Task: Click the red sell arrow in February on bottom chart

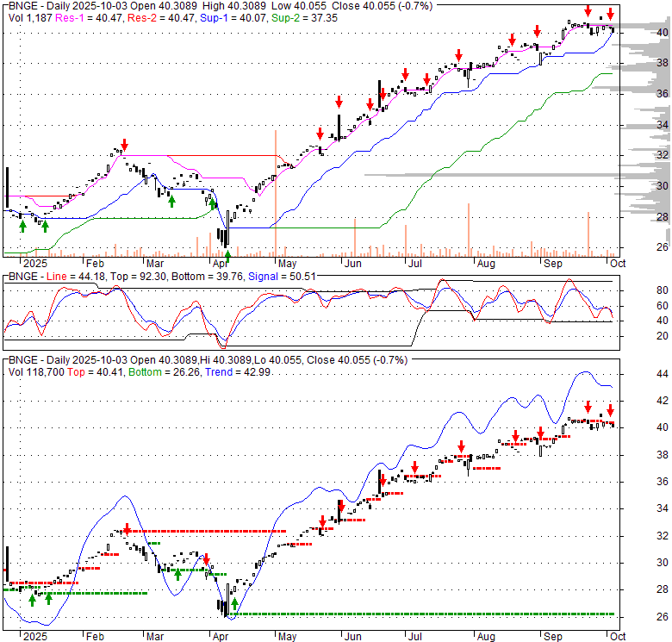Action: coord(126,529)
